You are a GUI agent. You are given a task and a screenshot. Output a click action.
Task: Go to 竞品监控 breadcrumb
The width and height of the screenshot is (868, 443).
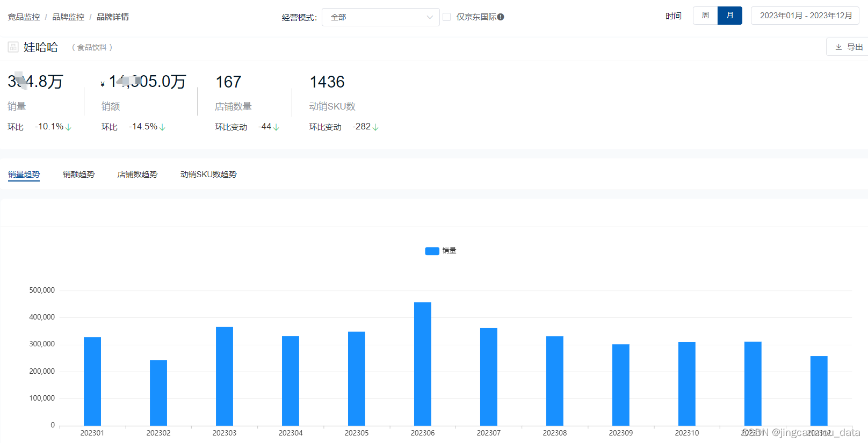coord(24,17)
